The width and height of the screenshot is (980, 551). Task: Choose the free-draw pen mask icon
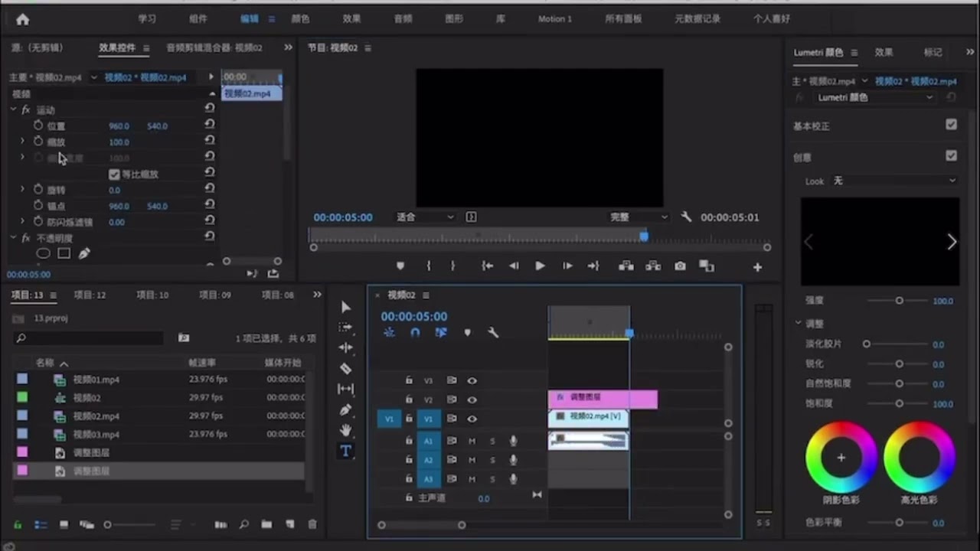pyautogui.click(x=84, y=253)
